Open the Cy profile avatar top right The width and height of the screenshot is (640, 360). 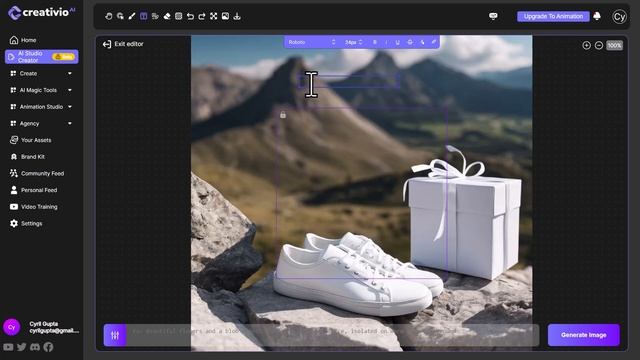619,17
